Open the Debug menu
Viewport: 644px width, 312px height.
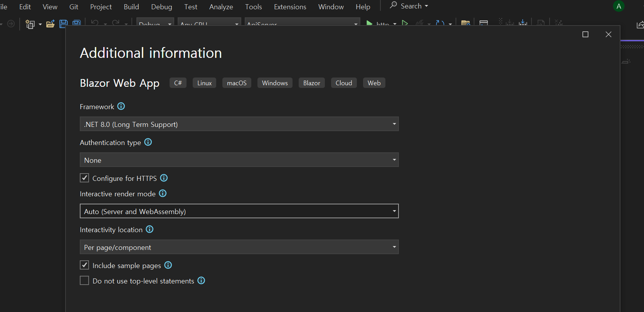pos(161,7)
